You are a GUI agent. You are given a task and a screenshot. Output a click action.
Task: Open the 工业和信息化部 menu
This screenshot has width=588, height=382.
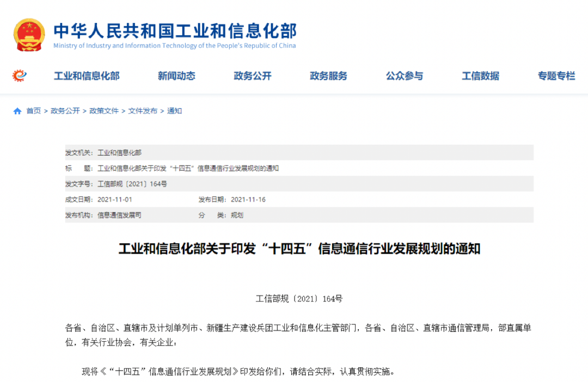[87, 76]
